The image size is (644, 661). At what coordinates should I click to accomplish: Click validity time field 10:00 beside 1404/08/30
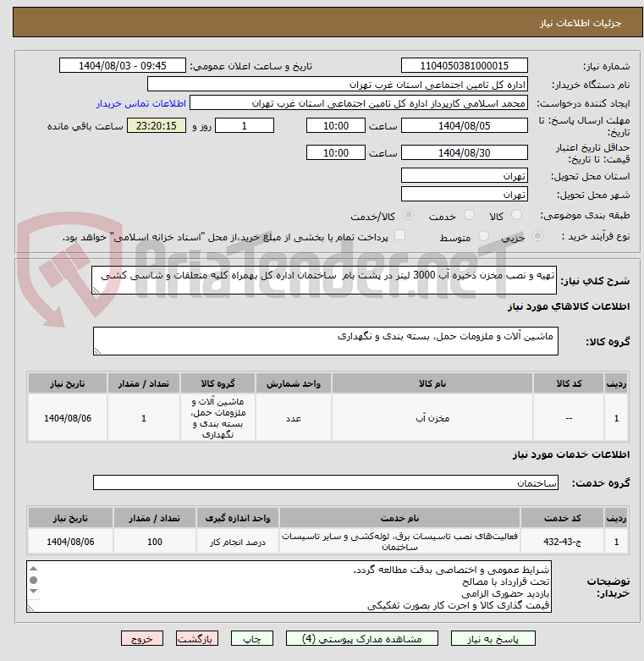pos(335,152)
